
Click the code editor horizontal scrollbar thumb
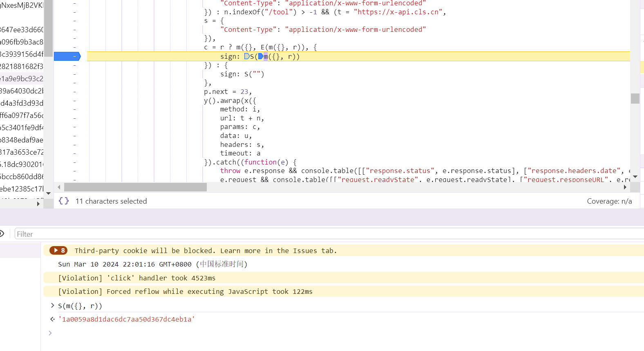click(135, 187)
